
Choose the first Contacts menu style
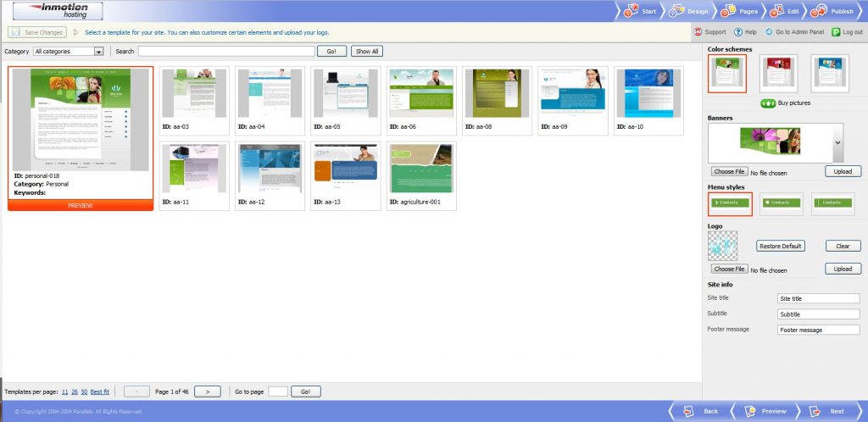(730, 203)
